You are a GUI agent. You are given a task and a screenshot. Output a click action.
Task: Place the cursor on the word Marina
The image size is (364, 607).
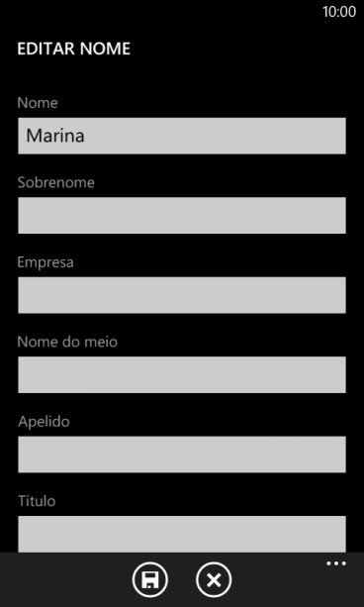(55, 136)
